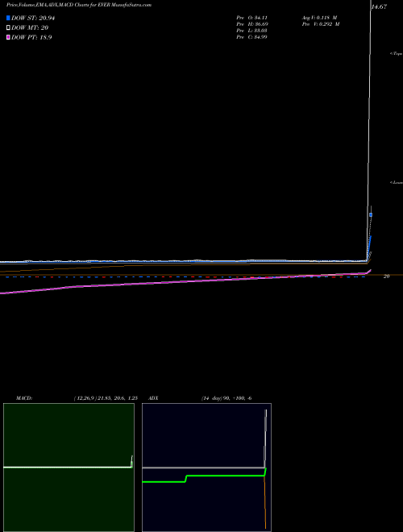Click the previous Close value row

pos(251,37)
